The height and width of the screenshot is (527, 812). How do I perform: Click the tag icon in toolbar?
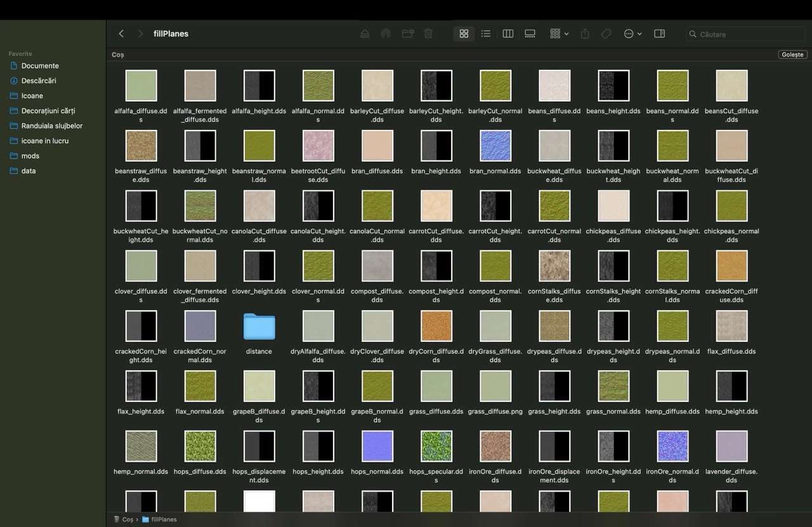tap(606, 34)
